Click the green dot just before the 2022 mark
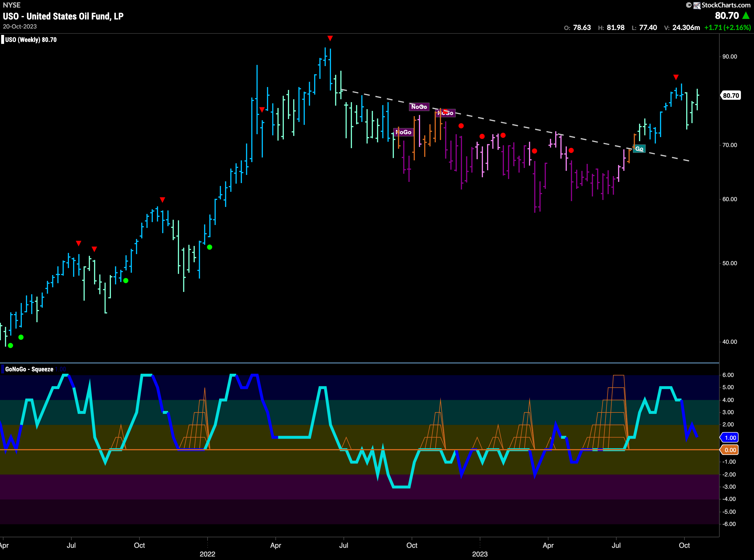The image size is (754, 560). 210,247
